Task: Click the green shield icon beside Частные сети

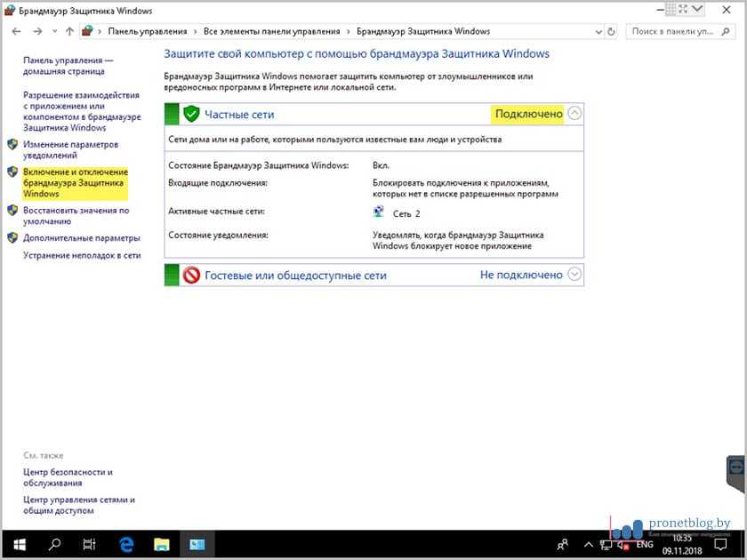Action: [191, 114]
